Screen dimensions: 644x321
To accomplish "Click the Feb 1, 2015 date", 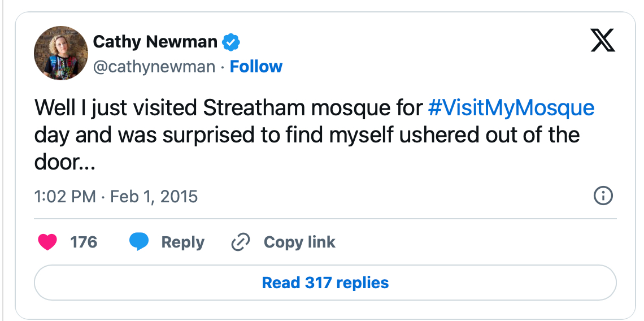I will click(x=154, y=197).
